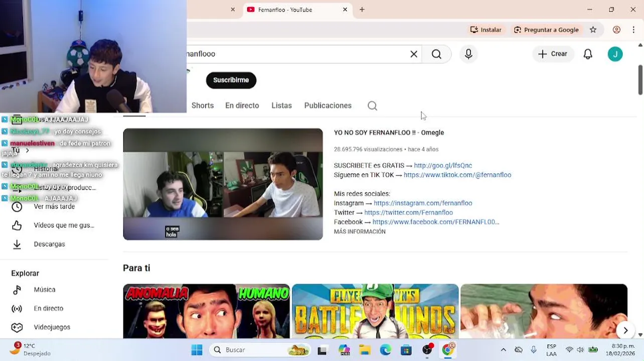Click the gamepad icon for Videojuegos
This screenshot has height=361, width=644.
[17, 327]
